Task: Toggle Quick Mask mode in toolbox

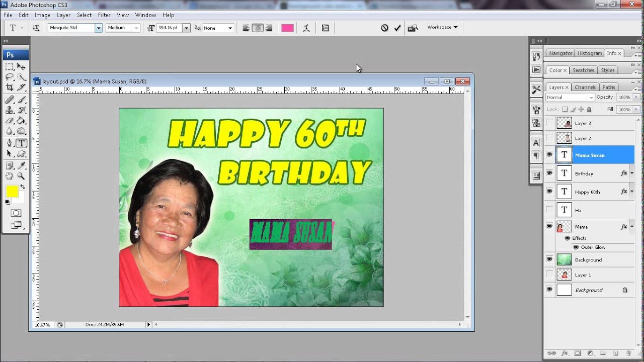Action: coord(16,213)
